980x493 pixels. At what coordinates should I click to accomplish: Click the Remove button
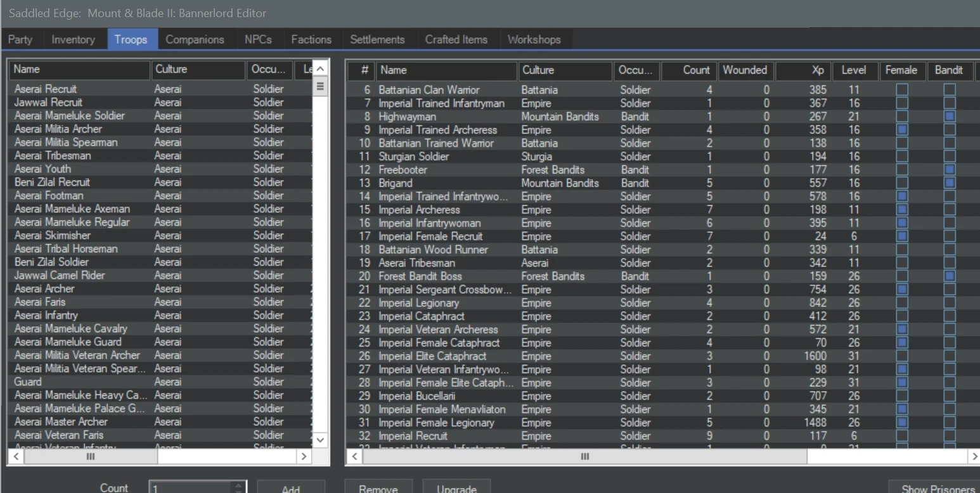point(378,486)
